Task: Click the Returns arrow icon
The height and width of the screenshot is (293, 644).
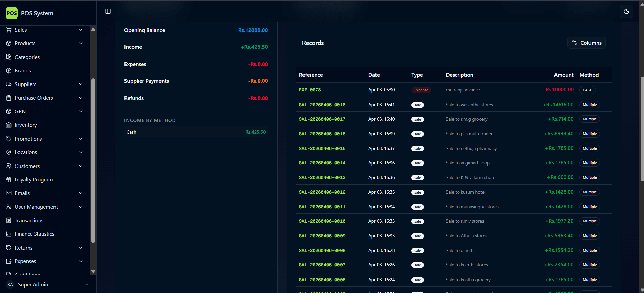Action: (x=9, y=248)
